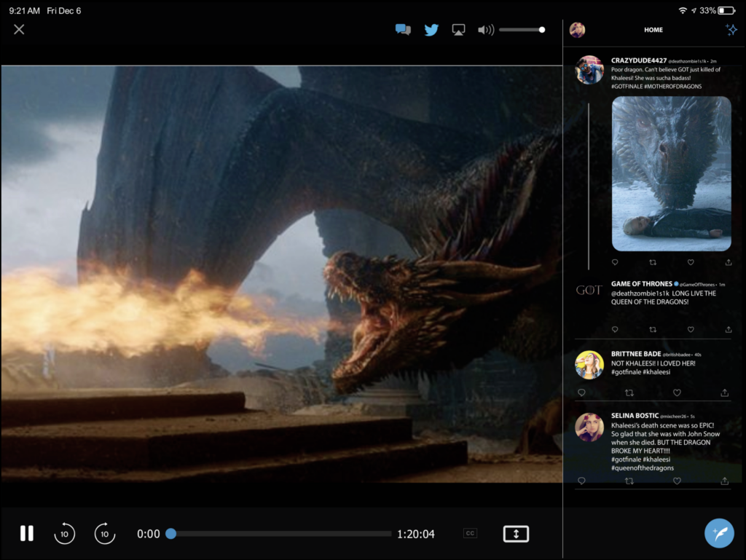Click the 1:20:04 total duration
This screenshot has width=746, height=560.
coord(416,534)
